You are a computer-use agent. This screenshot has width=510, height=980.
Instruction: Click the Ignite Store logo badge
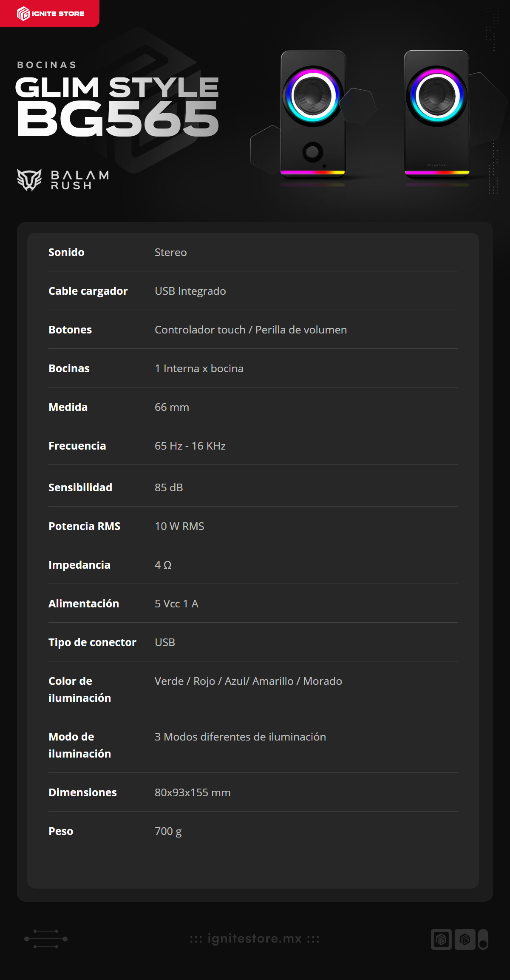click(x=50, y=14)
